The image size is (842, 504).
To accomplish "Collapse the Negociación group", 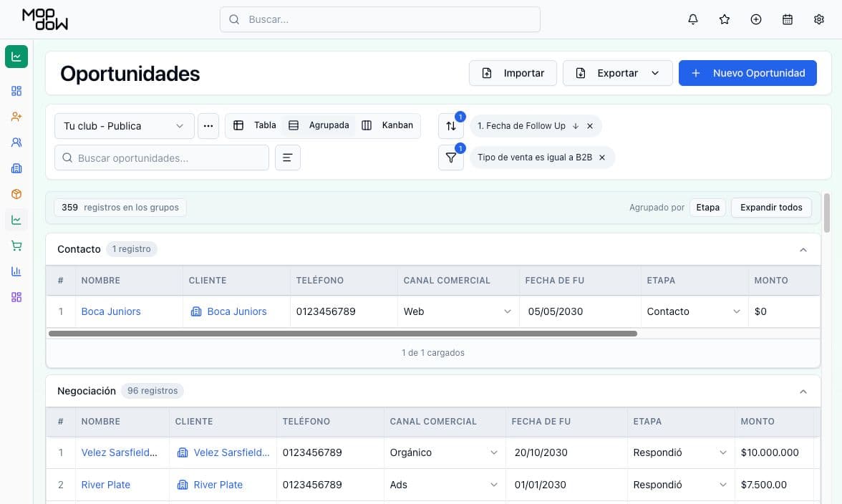I will pos(803,392).
